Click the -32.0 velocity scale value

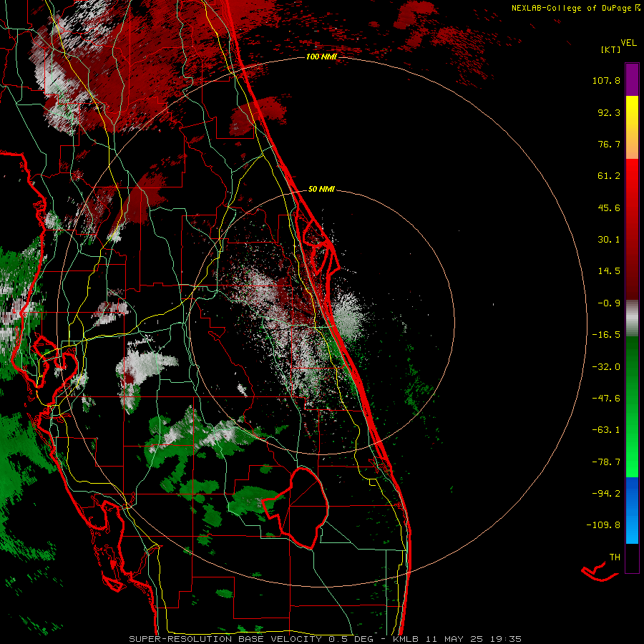606,367
